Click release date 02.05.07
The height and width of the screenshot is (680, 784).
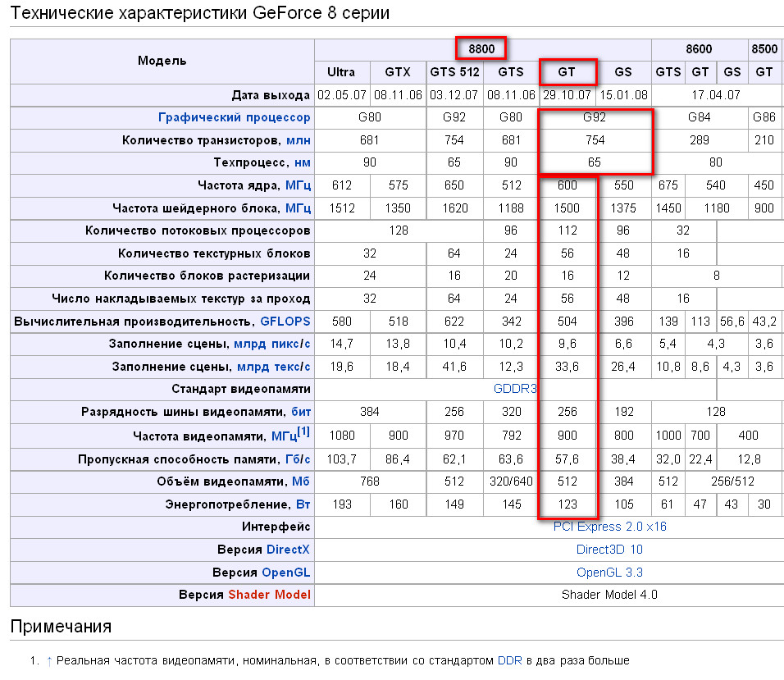(342, 95)
